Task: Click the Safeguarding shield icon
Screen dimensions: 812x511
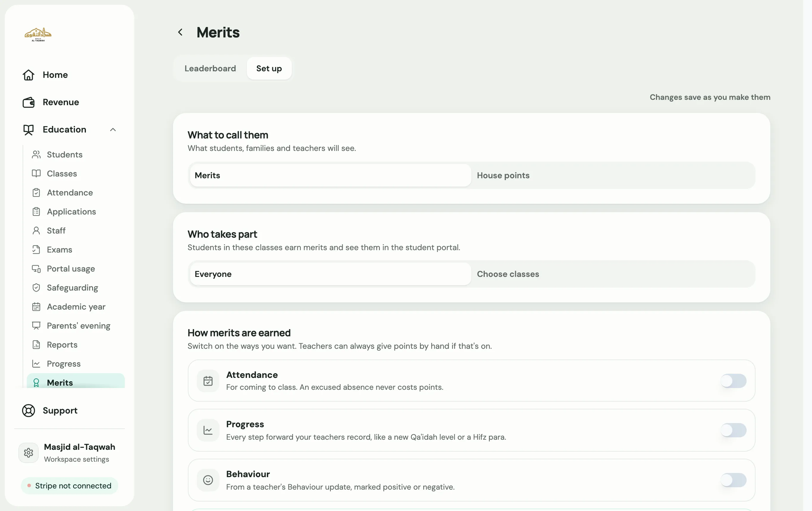Action: [36, 288]
